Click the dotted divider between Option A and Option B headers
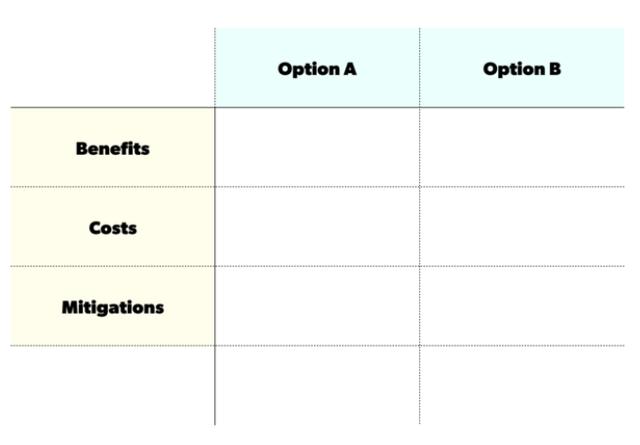Image resolution: width=640 pixels, height=445 pixels. [420, 68]
